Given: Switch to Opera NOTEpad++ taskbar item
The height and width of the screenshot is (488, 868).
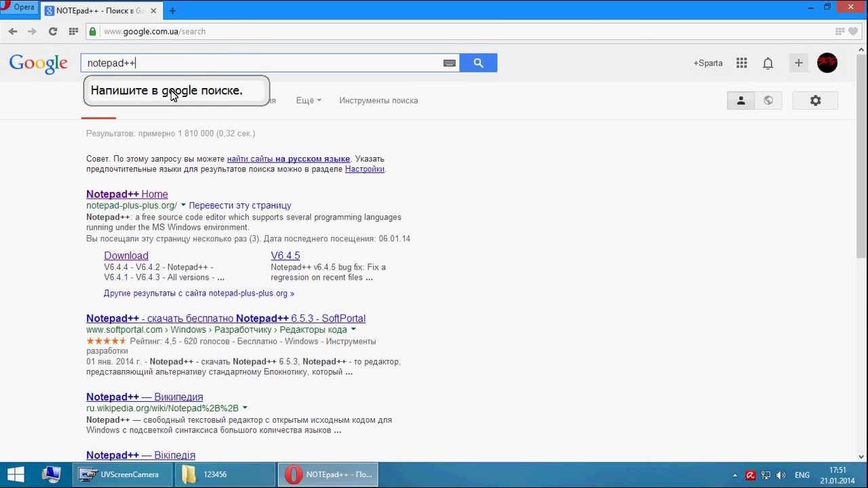Looking at the screenshot, I should (x=328, y=474).
